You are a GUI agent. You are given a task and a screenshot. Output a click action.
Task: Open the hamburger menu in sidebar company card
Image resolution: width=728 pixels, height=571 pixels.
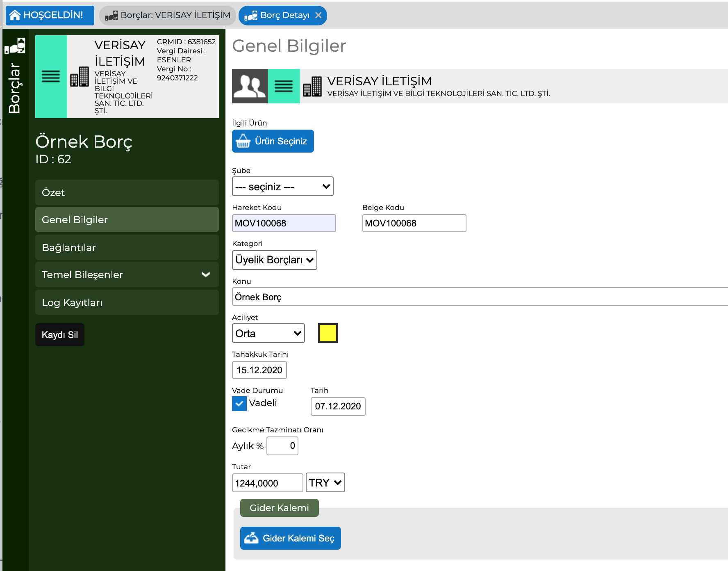[51, 77]
